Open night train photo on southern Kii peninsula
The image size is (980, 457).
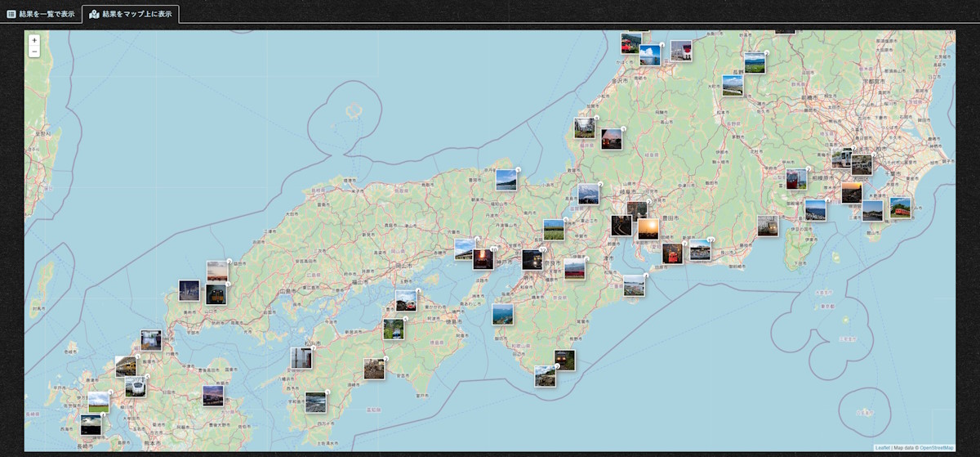pyautogui.click(x=564, y=361)
